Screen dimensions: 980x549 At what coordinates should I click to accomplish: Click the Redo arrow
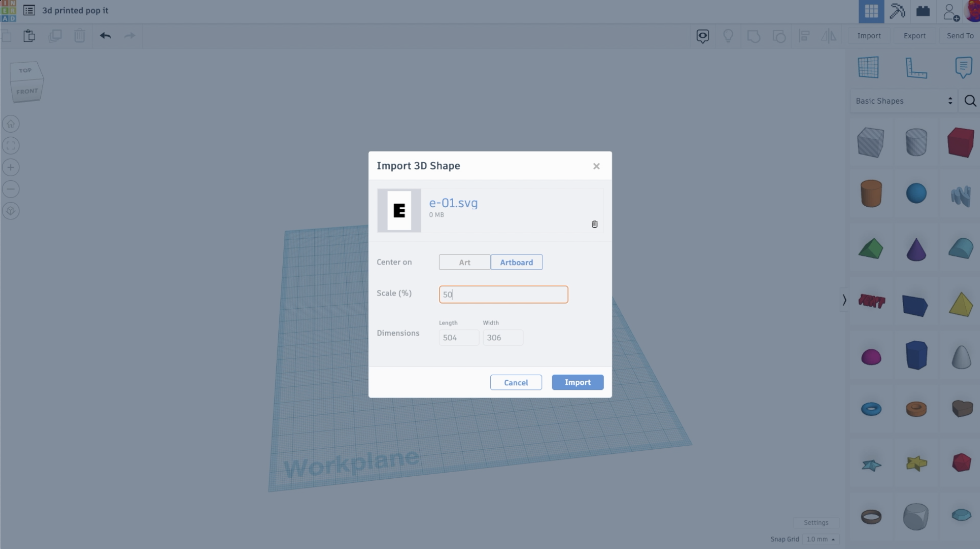(130, 36)
